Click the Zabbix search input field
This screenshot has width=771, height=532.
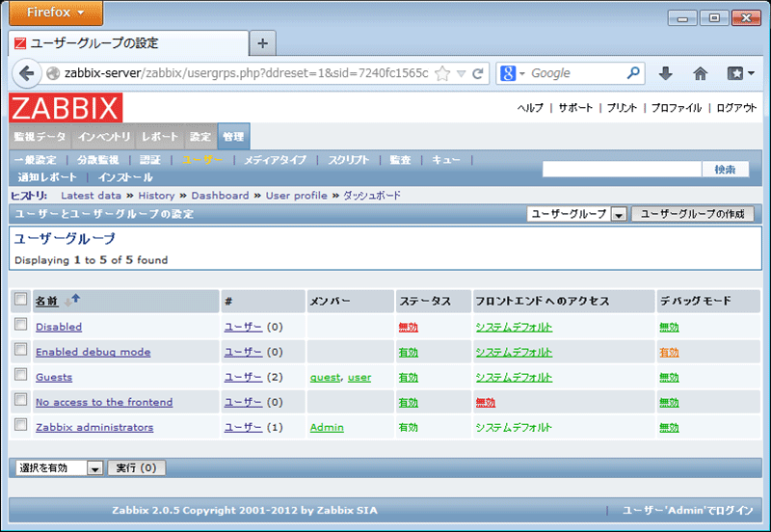(622, 169)
